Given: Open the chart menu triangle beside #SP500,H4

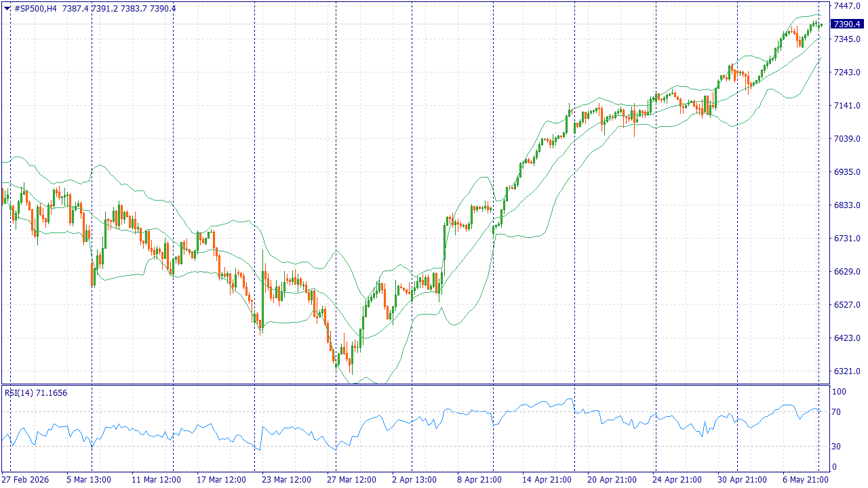Looking at the screenshot, I should (7, 9).
